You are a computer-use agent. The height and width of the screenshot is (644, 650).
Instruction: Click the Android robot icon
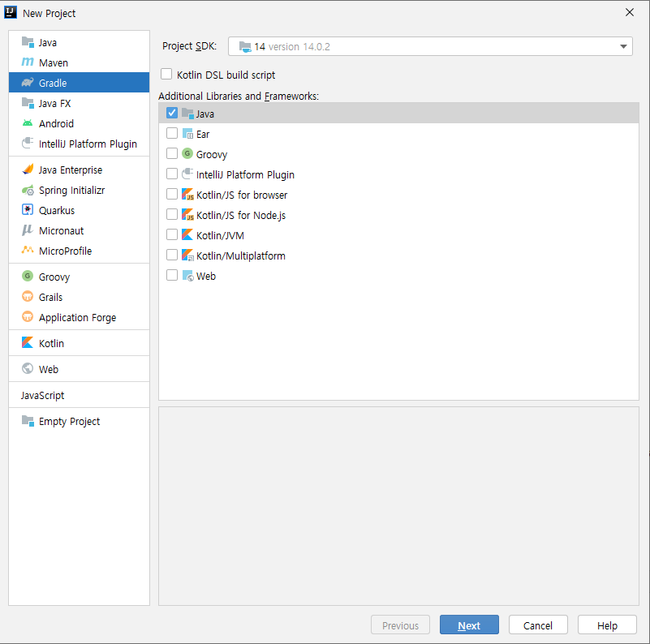coord(28,123)
